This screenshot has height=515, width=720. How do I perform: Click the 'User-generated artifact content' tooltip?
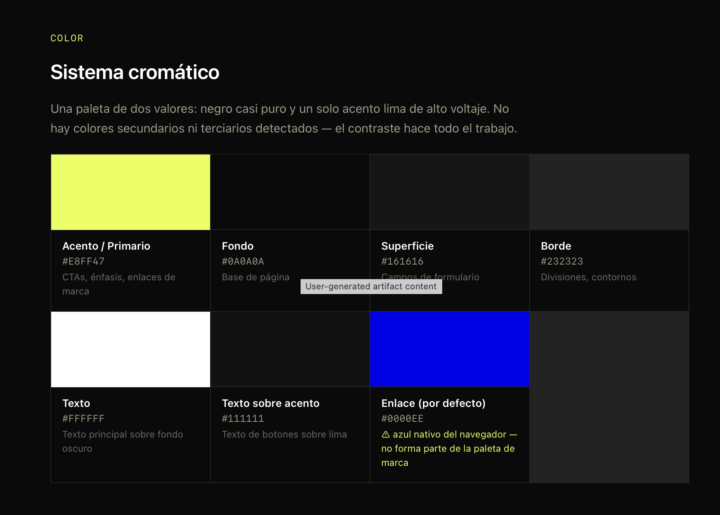tap(371, 286)
